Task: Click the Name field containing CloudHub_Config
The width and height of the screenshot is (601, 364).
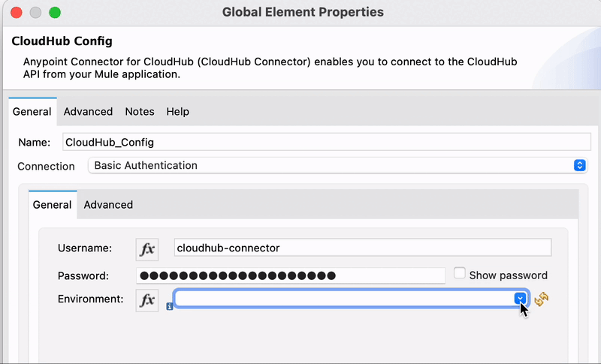Action: [x=325, y=141]
